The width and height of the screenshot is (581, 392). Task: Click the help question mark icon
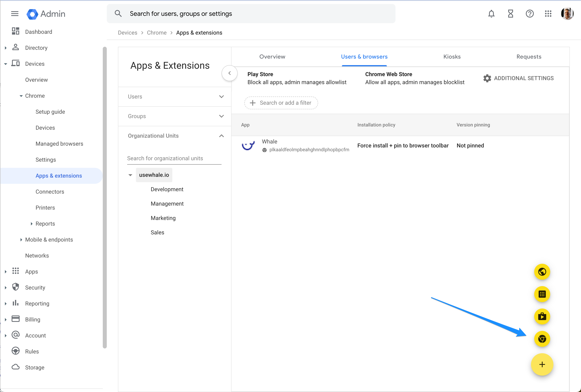pos(529,14)
